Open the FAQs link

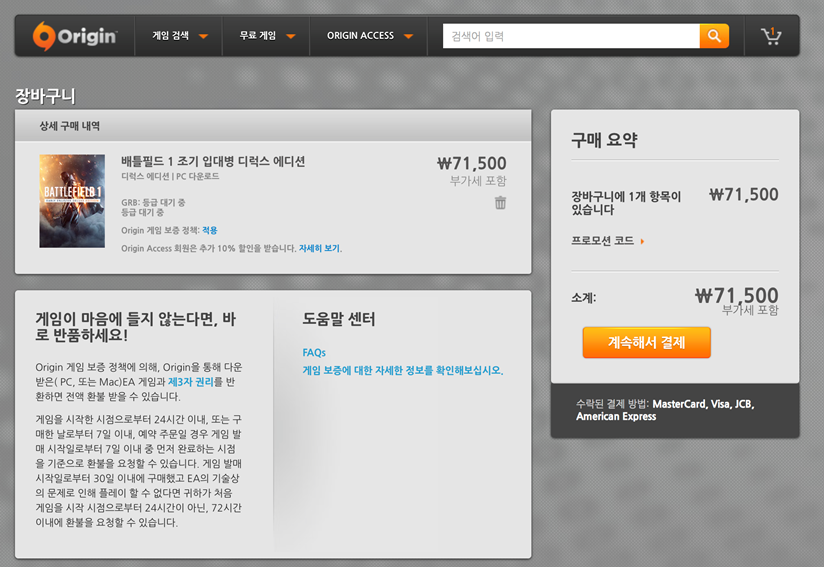pyautogui.click(x=314, y=353)
